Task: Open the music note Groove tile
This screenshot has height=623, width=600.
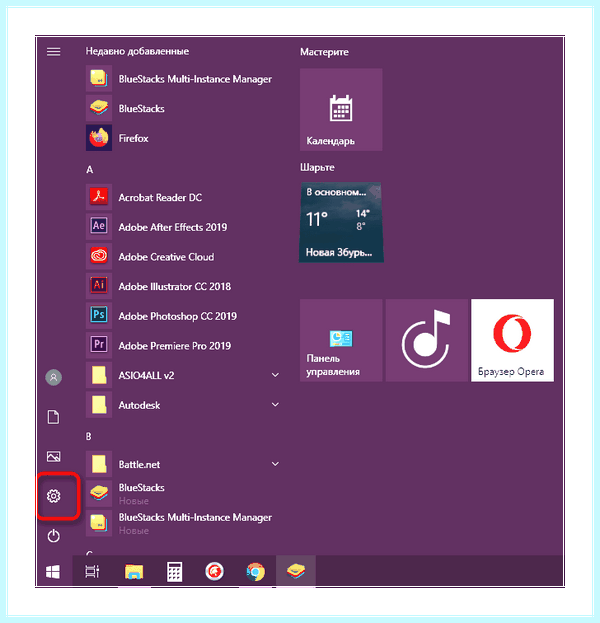Action: (x=427, y=341)
